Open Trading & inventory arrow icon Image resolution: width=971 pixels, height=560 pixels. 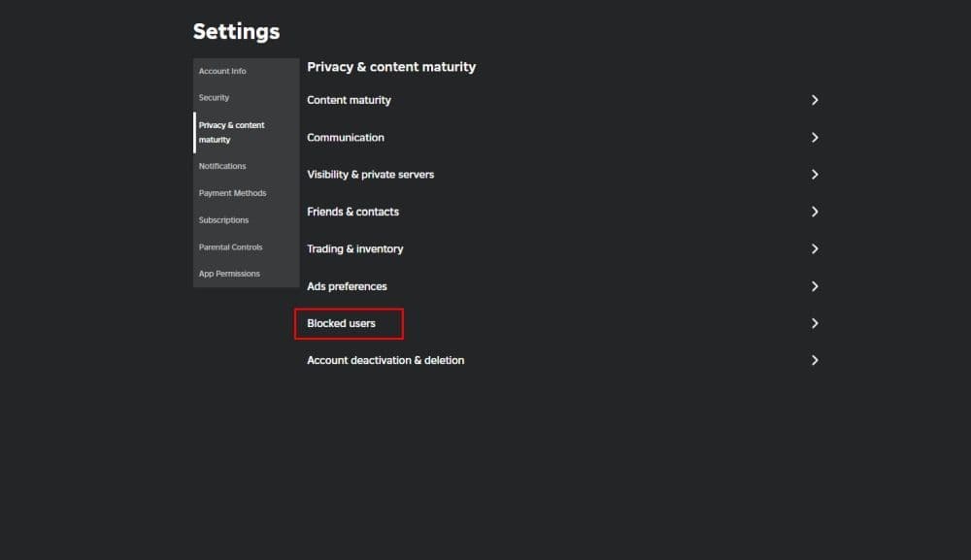(815, 249)
